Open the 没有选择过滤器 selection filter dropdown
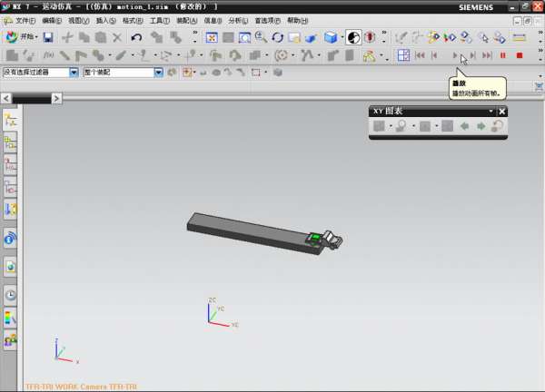545x392 pixels. [74, 73]
